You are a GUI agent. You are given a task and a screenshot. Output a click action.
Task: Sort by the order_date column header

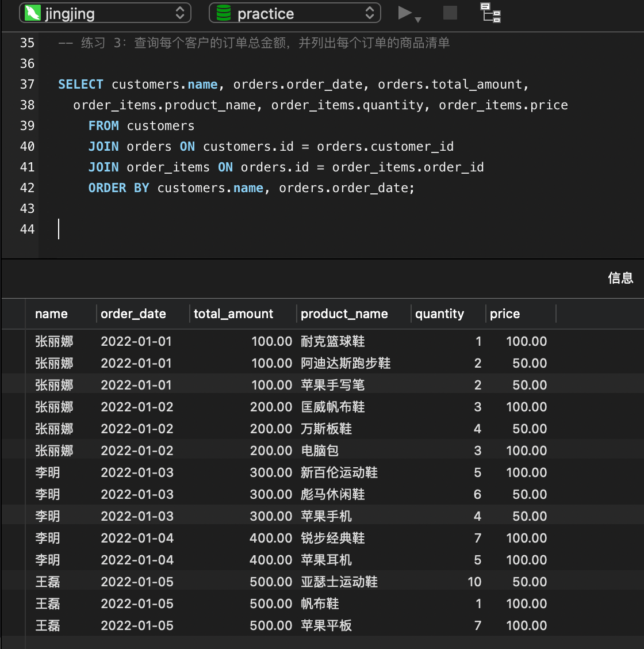(x=133, y=314)
